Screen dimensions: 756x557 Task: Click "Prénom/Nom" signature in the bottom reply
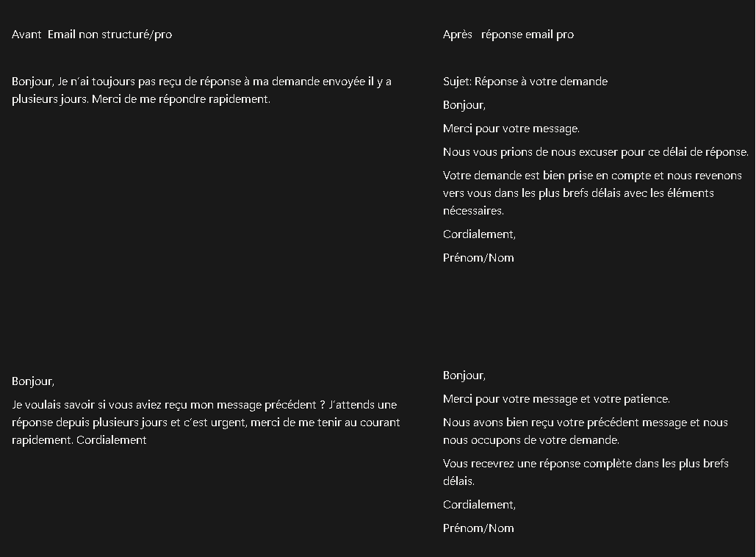478,528
